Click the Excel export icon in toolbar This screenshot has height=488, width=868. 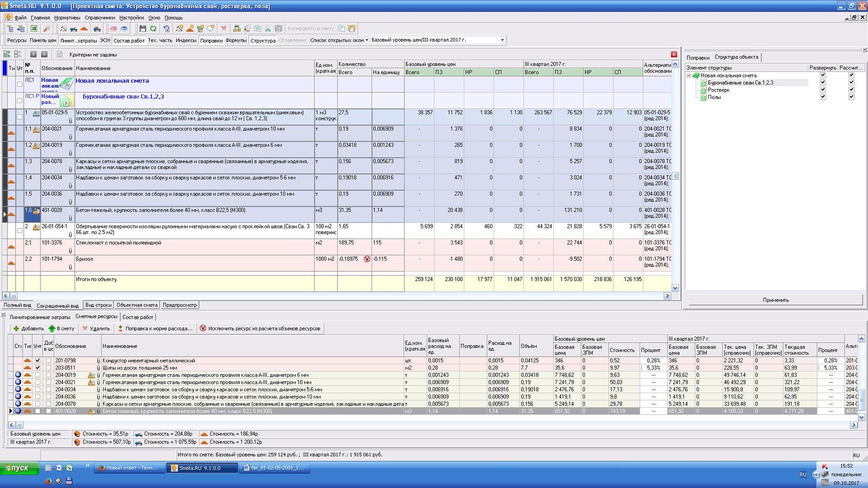(34, 28)
